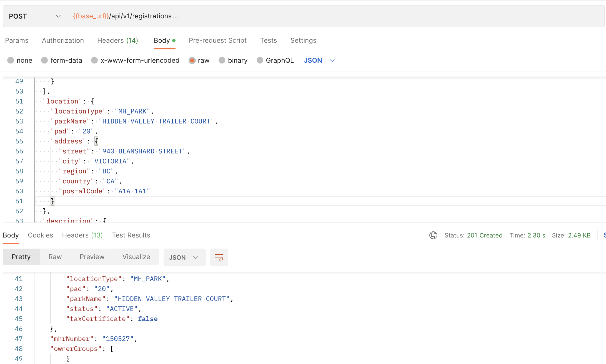The image size is (606, 364).
Task: Select the request Body tab
Action: click(164, 41)
